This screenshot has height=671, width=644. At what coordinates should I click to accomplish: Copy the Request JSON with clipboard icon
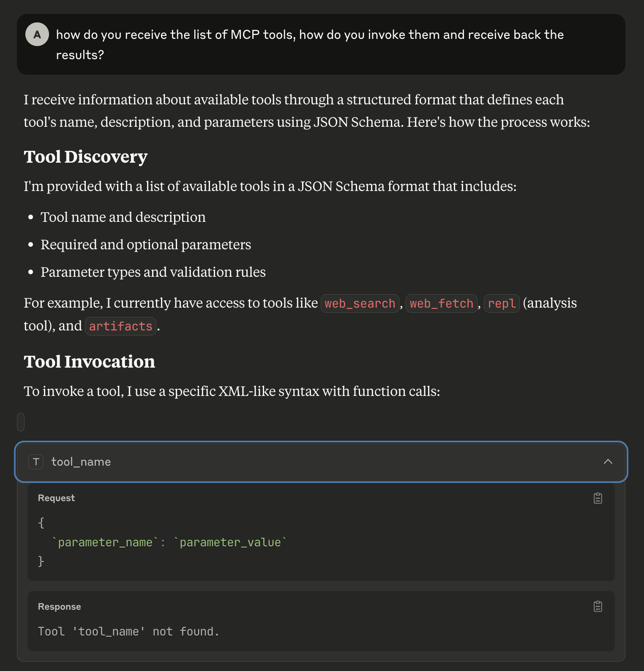[598, 498]
